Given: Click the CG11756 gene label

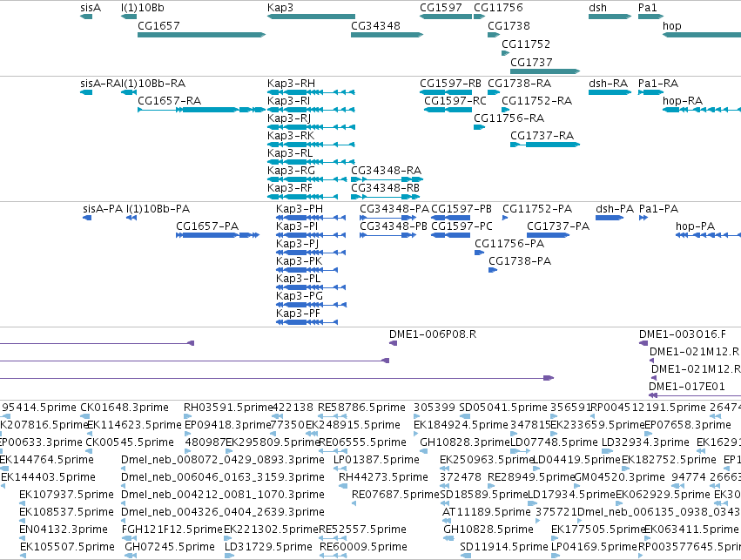Looking at the screenshot, I should (498, 8).
